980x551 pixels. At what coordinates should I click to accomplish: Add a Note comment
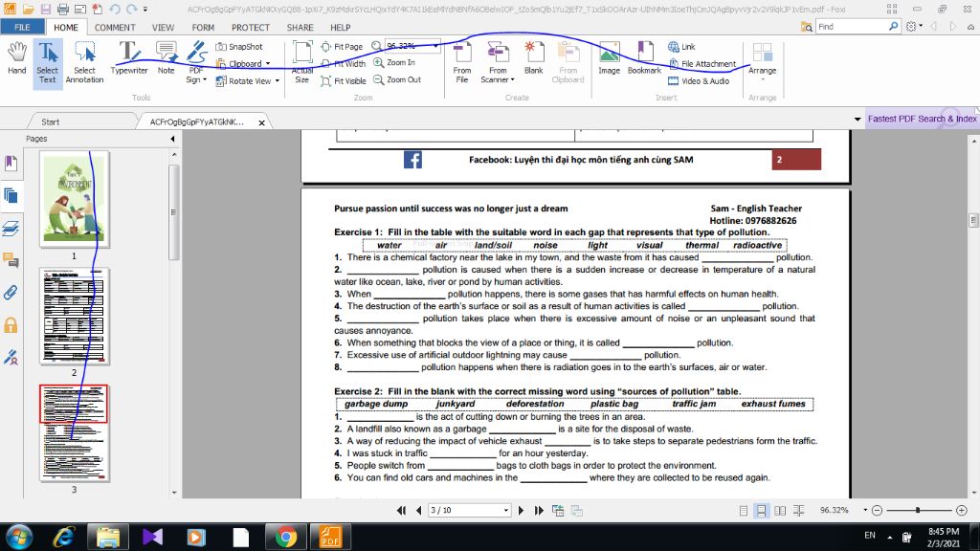[167, 58]
